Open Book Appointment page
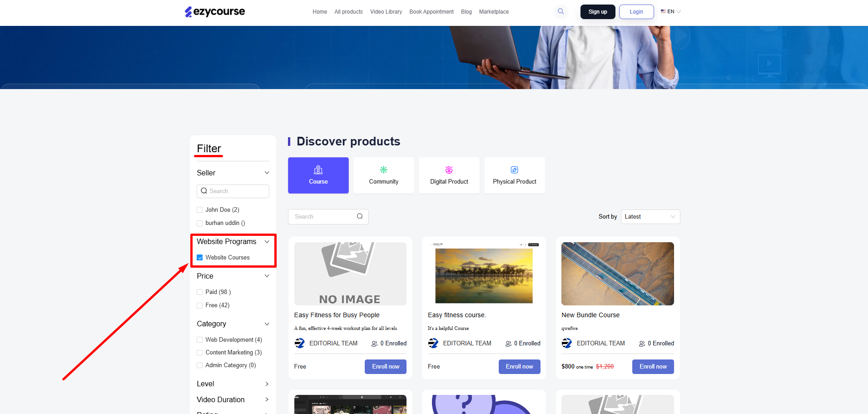Viewport: 868px width, 414px height. coord(432,12)
